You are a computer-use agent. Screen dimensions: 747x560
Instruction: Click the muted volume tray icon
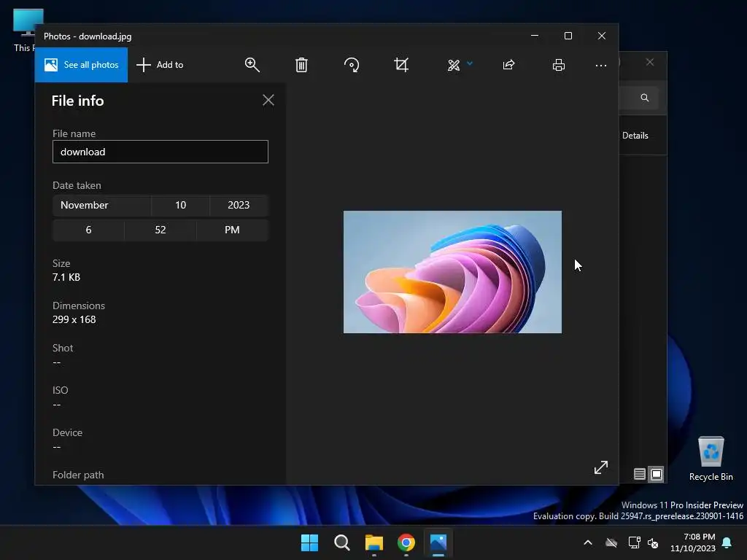[653, 542]
